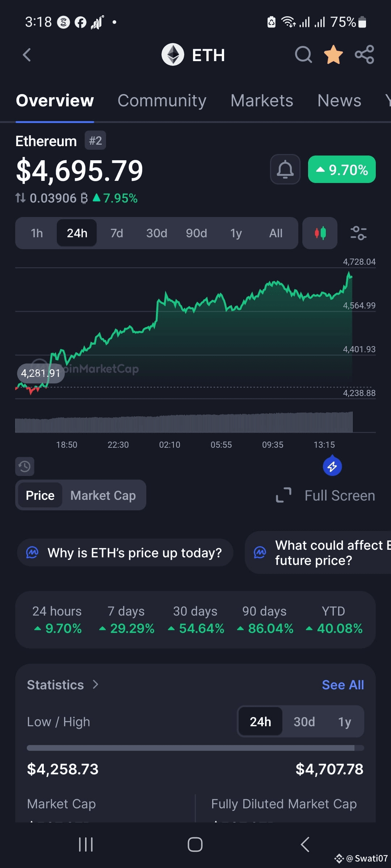
Task: Switch to the candlestick chart icon
Action: click(x=320, y=233)
